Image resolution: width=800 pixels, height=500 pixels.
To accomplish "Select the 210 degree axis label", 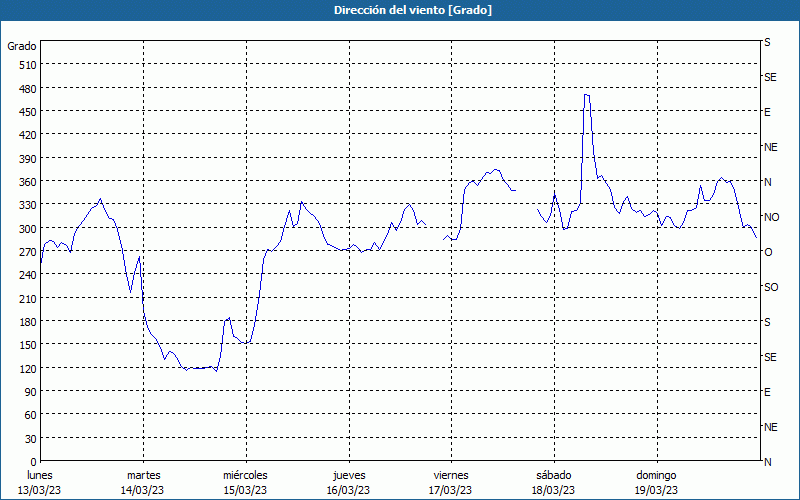I will tap(28, 298).
